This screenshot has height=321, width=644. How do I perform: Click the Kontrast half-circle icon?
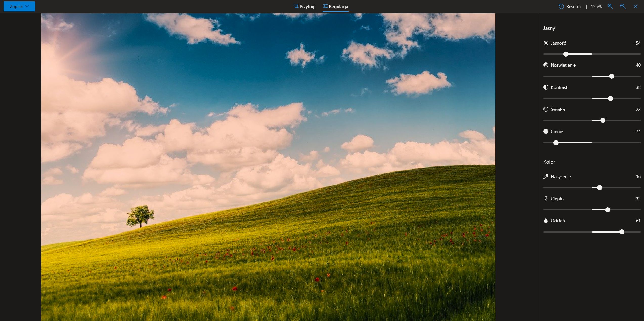[x=546, y=87]
